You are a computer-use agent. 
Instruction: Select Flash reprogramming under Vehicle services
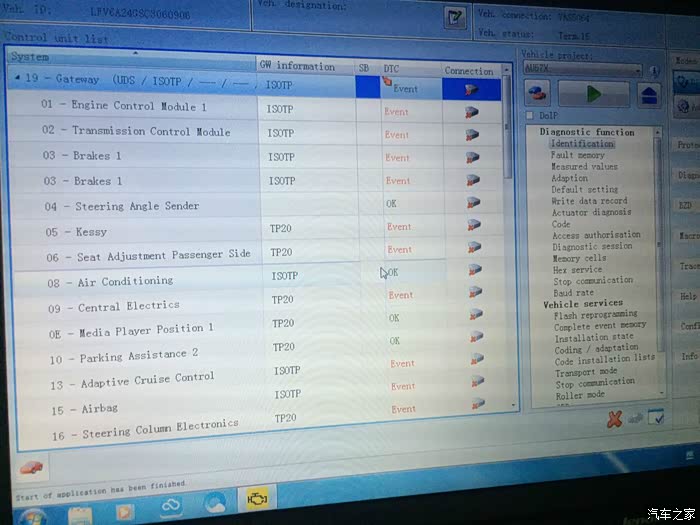tap(595, 314)
